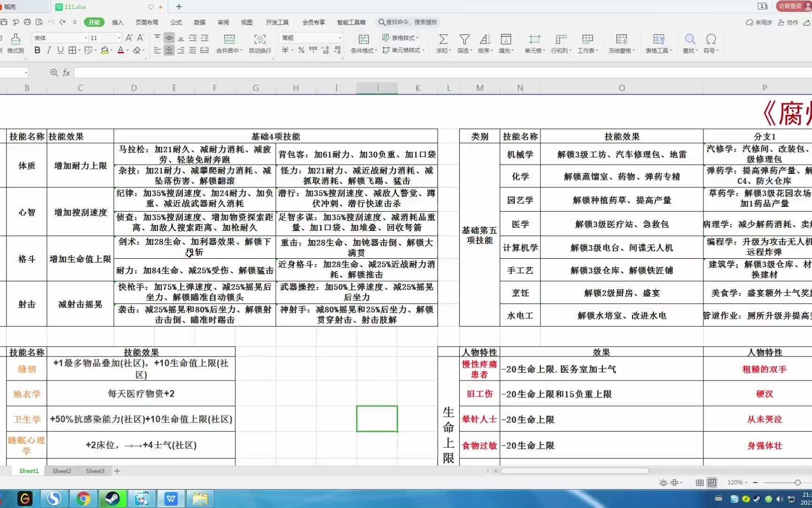Toggle Bold formatting

point(37,50)
